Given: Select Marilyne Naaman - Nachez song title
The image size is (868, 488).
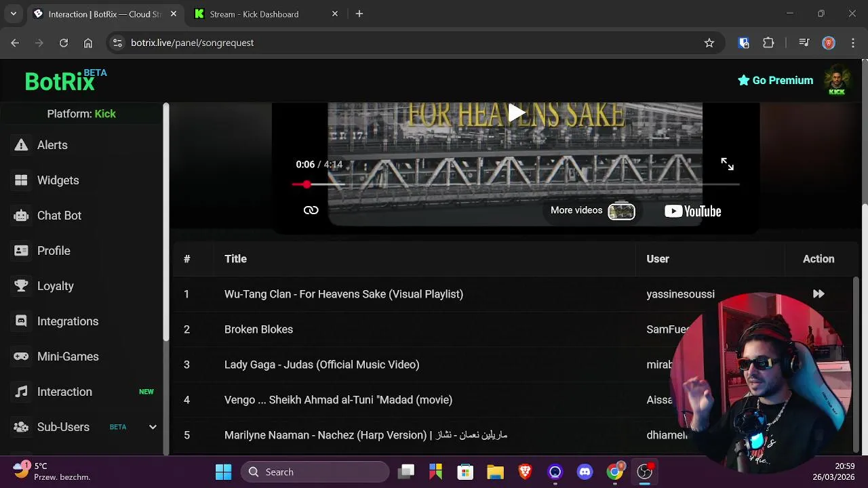Looking at the screenshot, I should (x=366, y=435).
